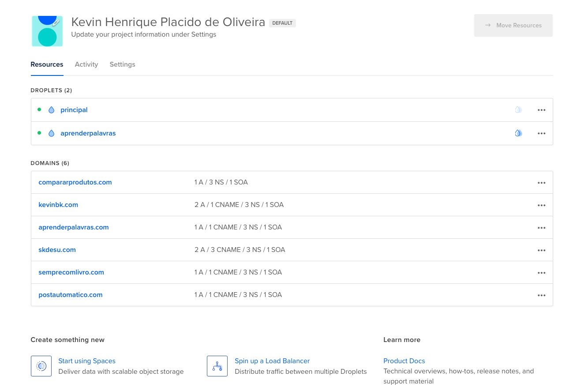The width and height of the screenshot is (588, 391).
Task: Click the droplet icon beside aprenderpalavras
Action: [x=51, y=133]
